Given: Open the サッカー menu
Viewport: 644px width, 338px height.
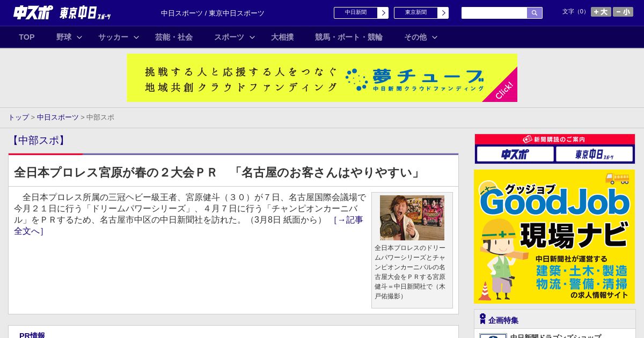Looking at the screenshot, I should [113, 37].
